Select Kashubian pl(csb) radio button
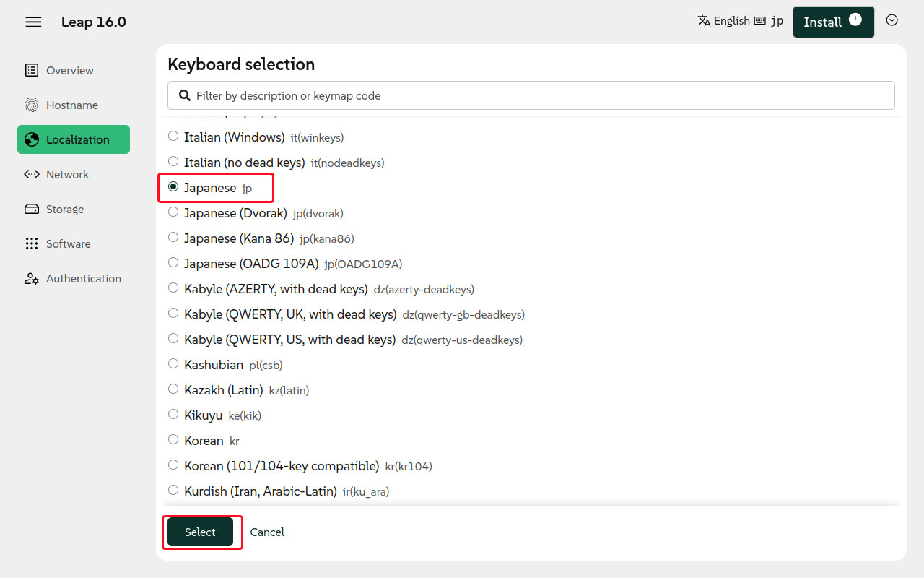 pyautogui.click(x=173, y=364)
